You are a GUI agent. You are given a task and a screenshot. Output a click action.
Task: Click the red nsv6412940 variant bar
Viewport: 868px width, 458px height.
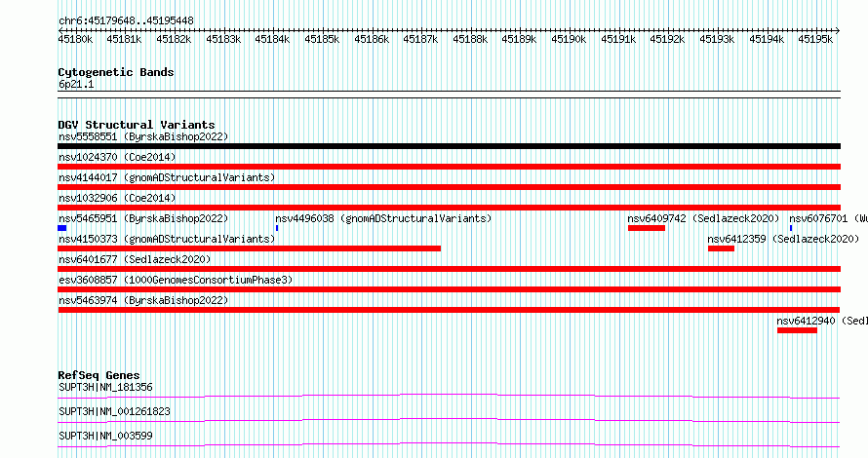pyautogui.click(x=797, y=330)
